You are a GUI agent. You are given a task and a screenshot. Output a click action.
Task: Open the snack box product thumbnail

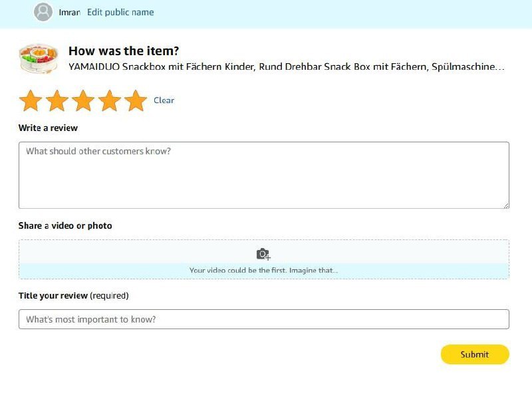[x=38, y=59]
